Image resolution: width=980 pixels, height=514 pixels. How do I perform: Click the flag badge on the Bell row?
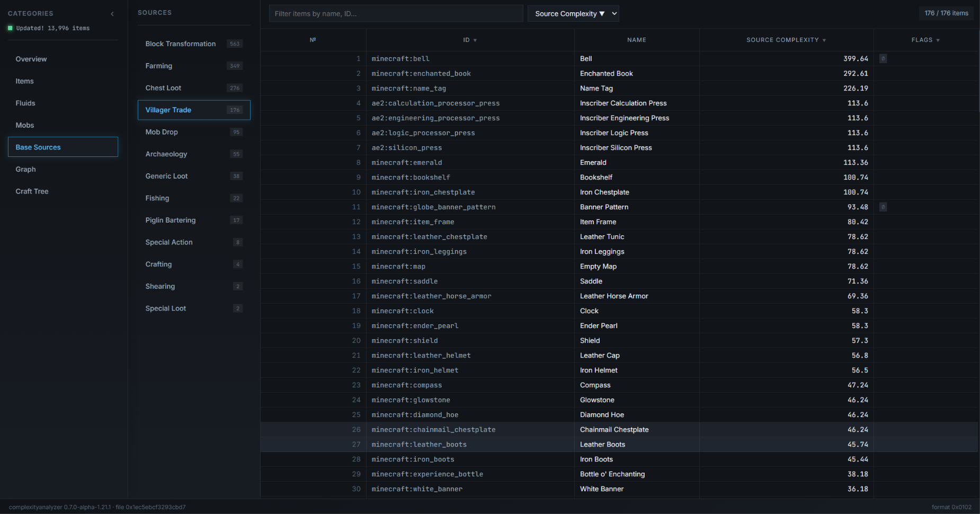pyautogui.click(x=883, y=59)
